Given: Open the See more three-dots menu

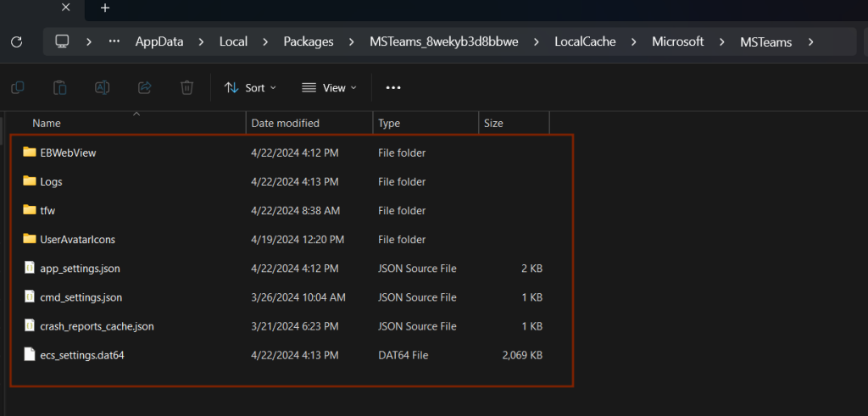Looking at the screenshot, I should tap(393, 87).
